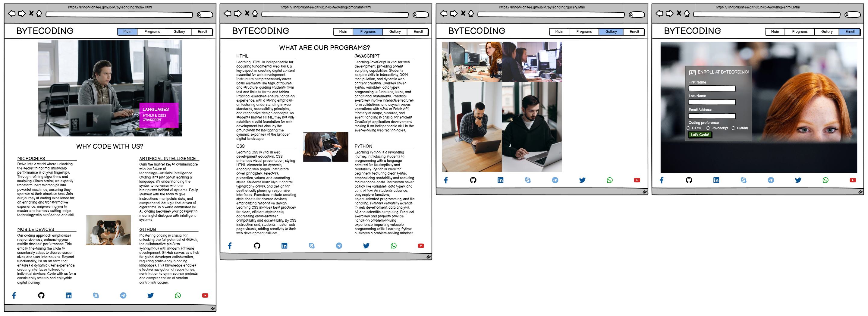Click the browser back arrow on the Main page

pos(12,14)
